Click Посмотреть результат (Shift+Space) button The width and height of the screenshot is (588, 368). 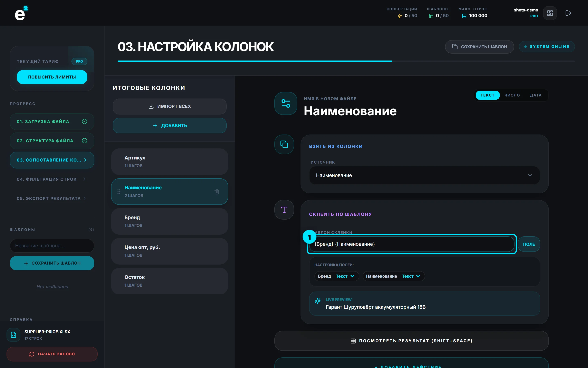pyautogui.click(x=411, y=341)
